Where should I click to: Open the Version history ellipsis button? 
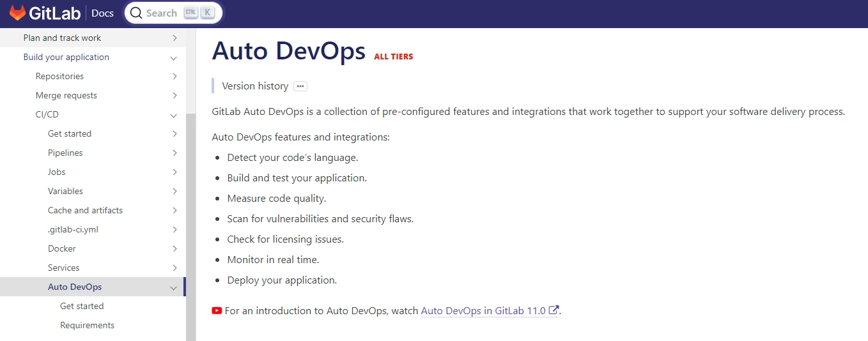pos(300,86)
